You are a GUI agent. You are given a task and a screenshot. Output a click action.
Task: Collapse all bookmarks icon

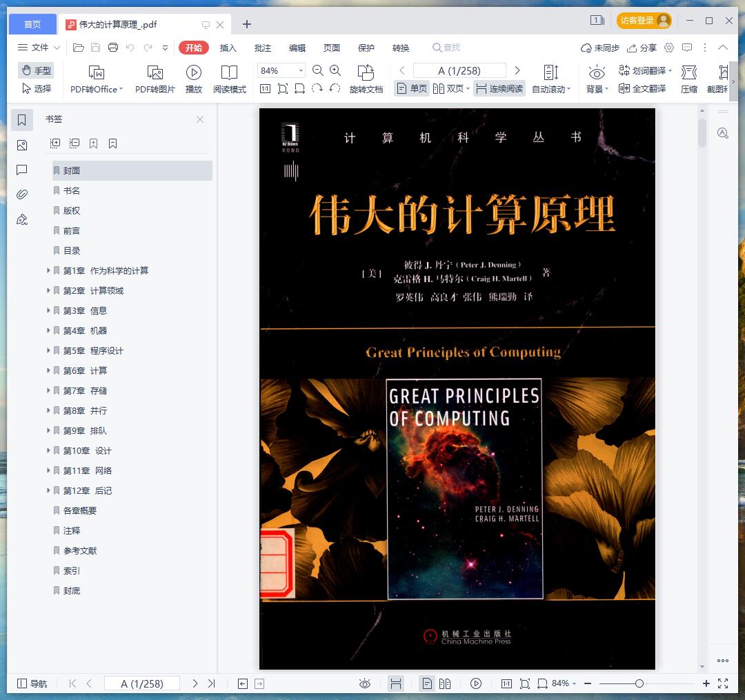tap(74, 143)
